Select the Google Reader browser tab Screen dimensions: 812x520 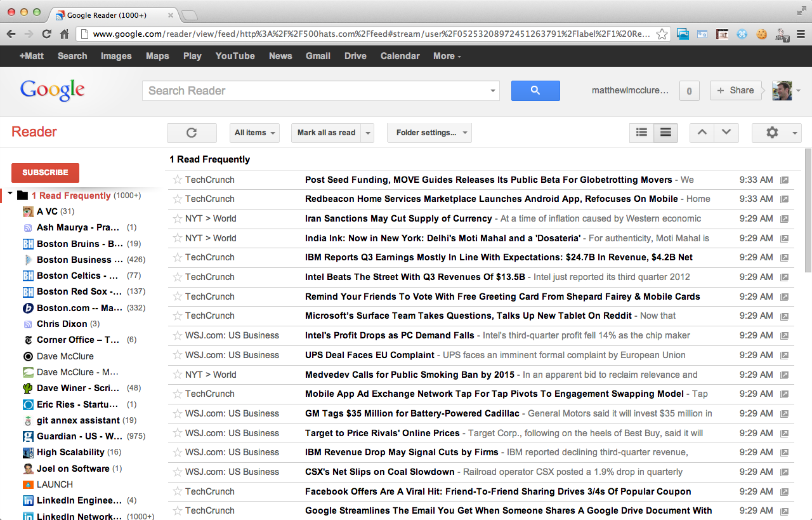pyautogui.click(x=113, y=15)
